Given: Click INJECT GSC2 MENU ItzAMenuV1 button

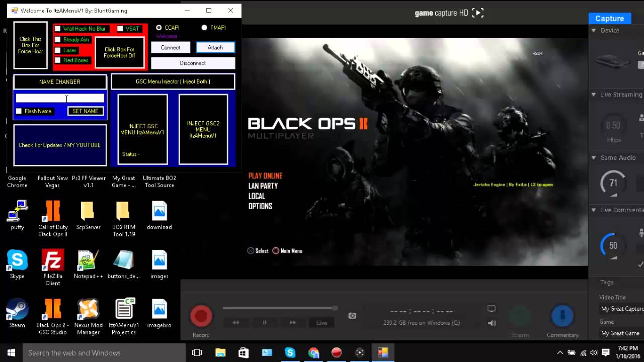Looking at the screenshot, I should point(203,129).
